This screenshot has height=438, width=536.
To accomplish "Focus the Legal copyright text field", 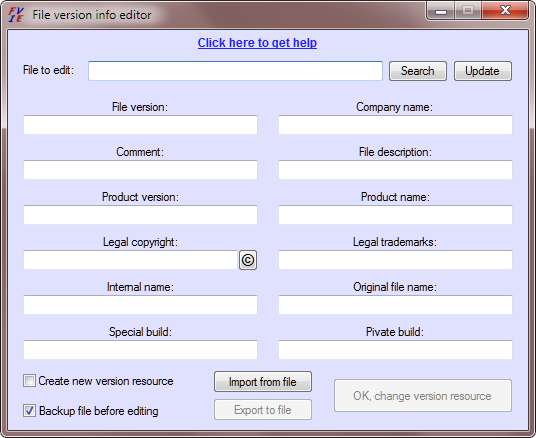I will point(130,260).
